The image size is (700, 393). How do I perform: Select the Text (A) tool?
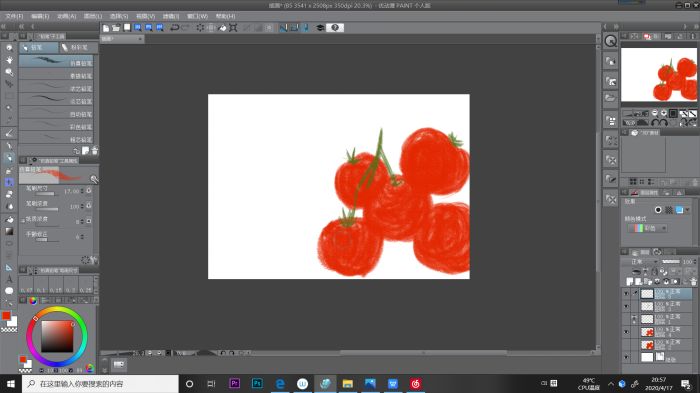[9, 279]
